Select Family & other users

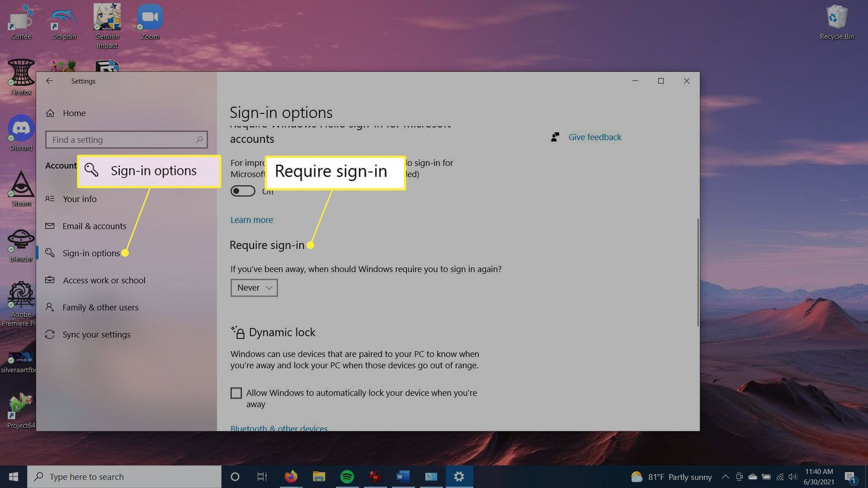coord(100,308)
